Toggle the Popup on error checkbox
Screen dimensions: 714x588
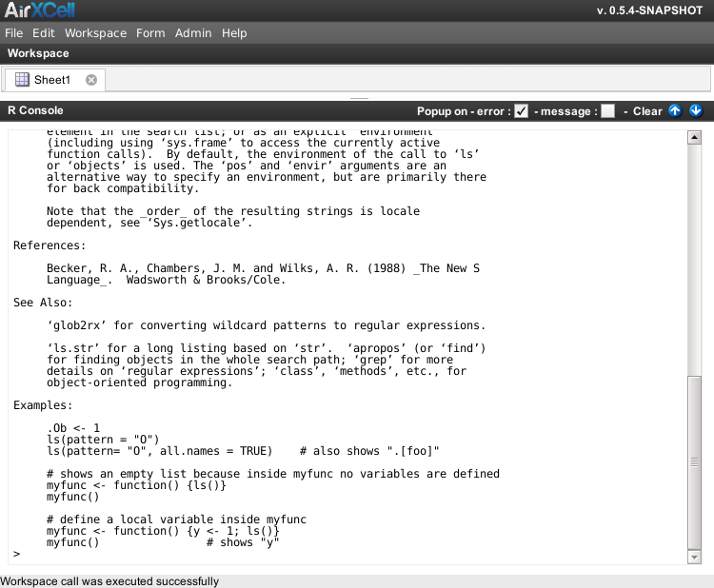pos(521,111)
